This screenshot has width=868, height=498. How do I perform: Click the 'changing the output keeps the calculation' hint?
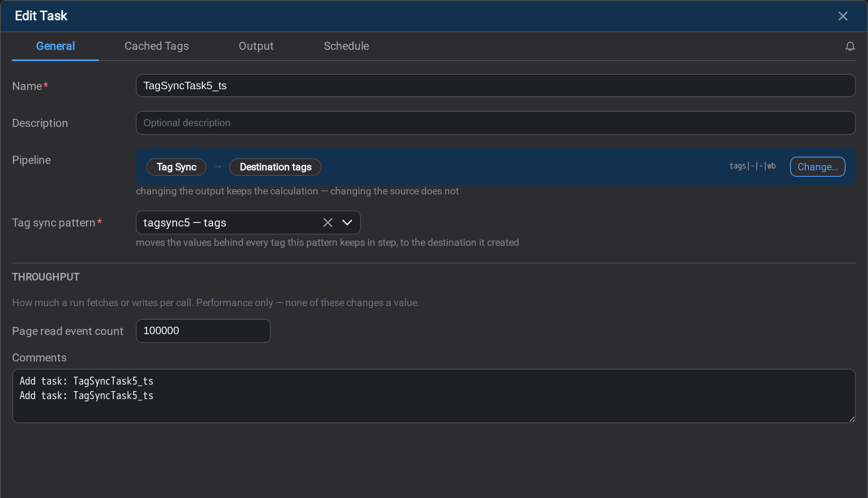click(297, 191)
